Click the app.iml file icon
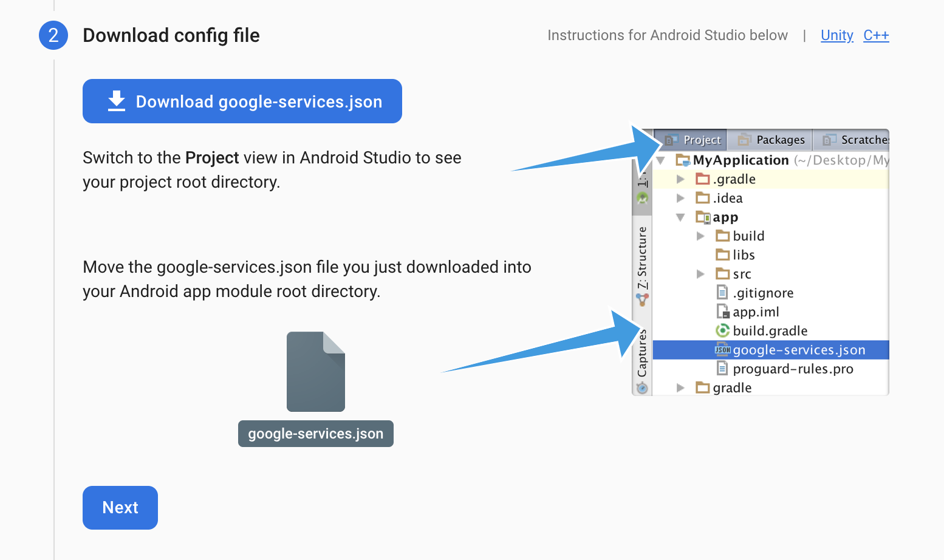Image resolution: width=944 pixels, height=560 pixels. [722, 312]
